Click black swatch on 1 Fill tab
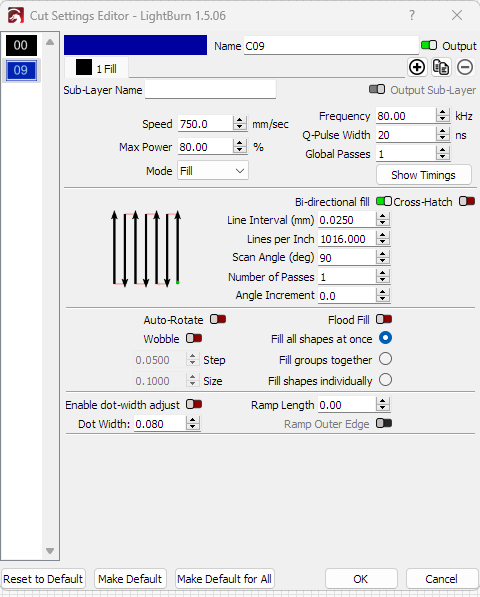Screen dimensions: 480x597 point(84,67)
